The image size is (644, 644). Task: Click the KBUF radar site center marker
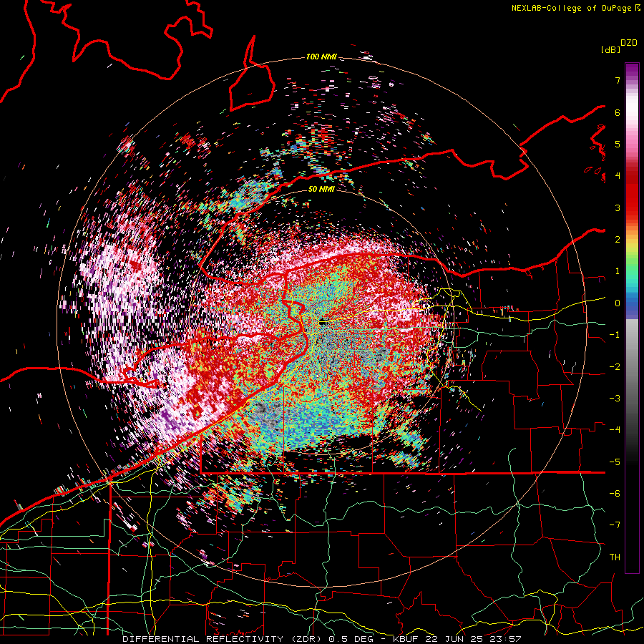click(x=323, y=323)
